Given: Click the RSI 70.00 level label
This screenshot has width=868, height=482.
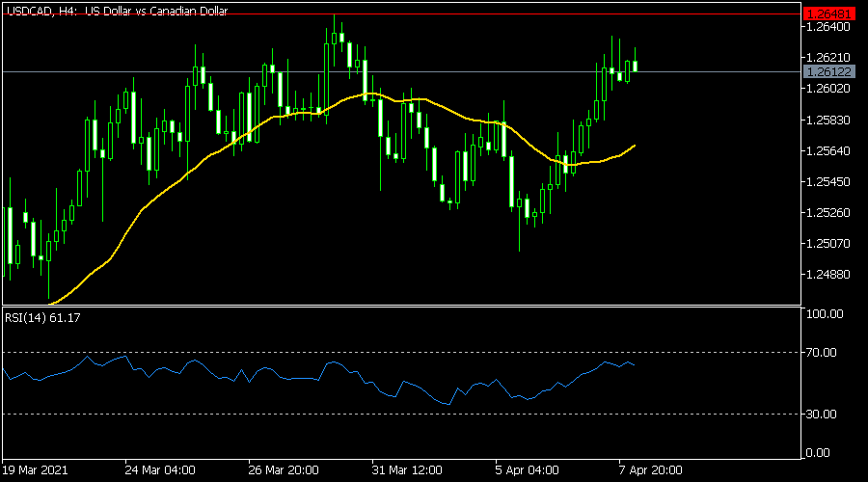Looking at the screenshot, I should (822, 353).
